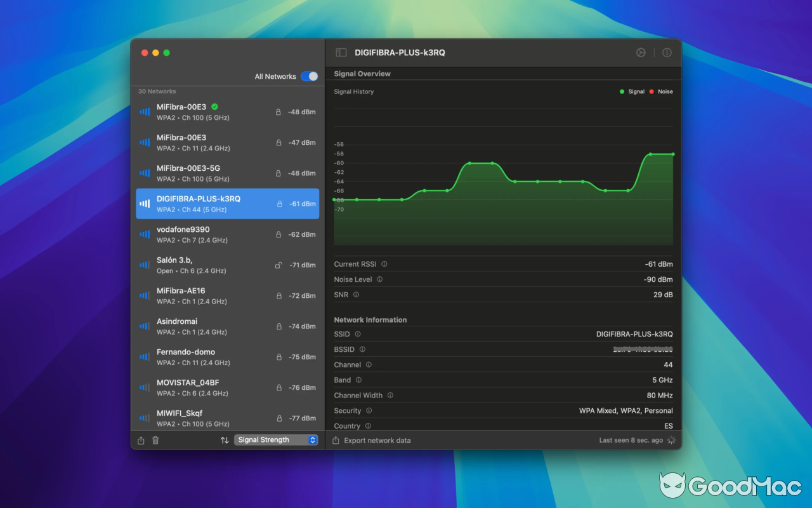The image size is (812, 508).
Task: Click the trash icon to clear networks
Action: point(155,440)
